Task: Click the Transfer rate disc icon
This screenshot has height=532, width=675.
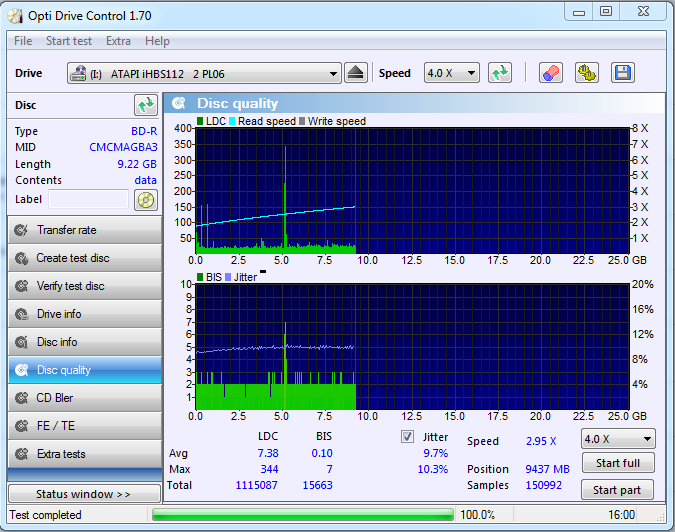Action: click(x=21, y=230)
